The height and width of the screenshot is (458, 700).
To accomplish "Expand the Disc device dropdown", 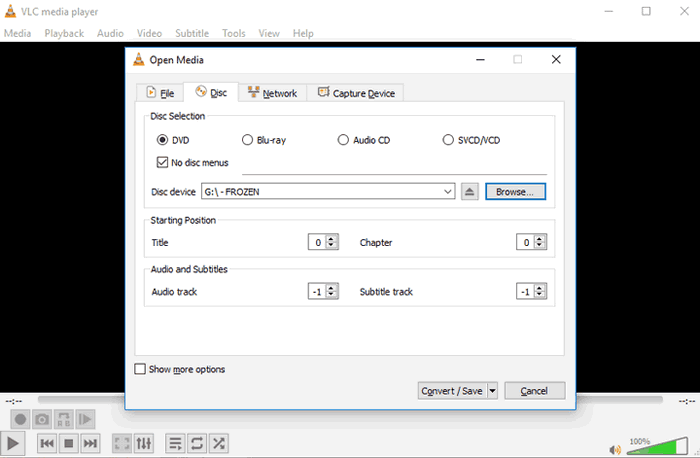I will (447, 192).
